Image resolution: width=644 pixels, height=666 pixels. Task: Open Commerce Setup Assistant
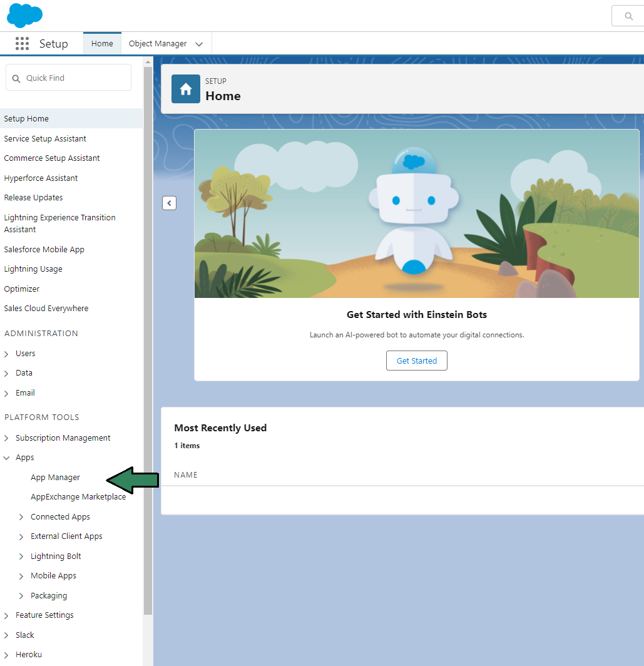pyautogui.click(x=52, y=158)
